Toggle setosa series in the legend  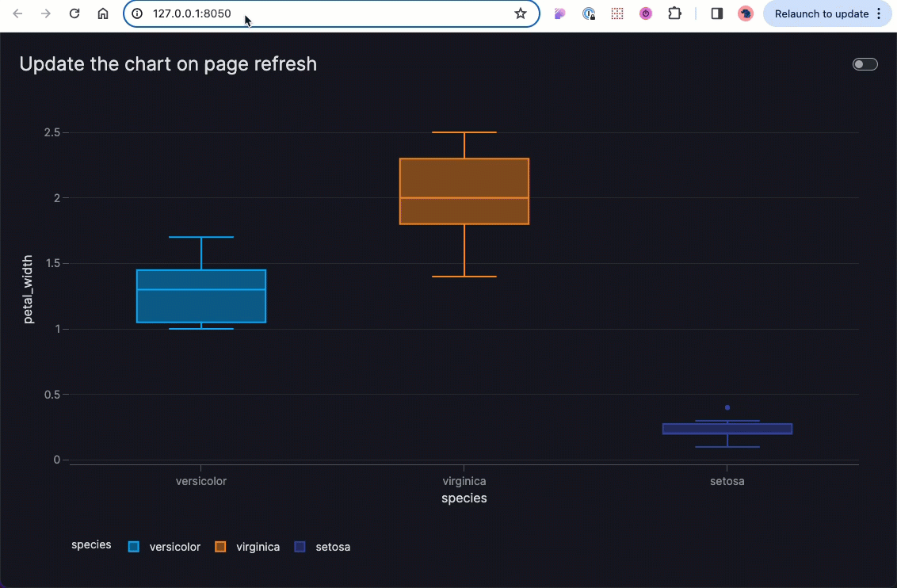point(323,547)
